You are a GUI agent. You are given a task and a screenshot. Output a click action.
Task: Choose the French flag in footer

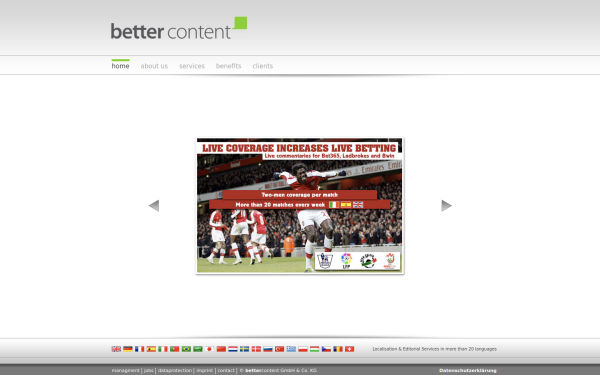[x=139, y=349]
